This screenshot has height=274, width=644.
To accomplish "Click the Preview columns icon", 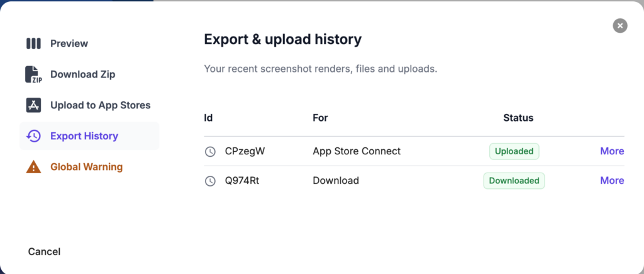I will pos(33,43).
